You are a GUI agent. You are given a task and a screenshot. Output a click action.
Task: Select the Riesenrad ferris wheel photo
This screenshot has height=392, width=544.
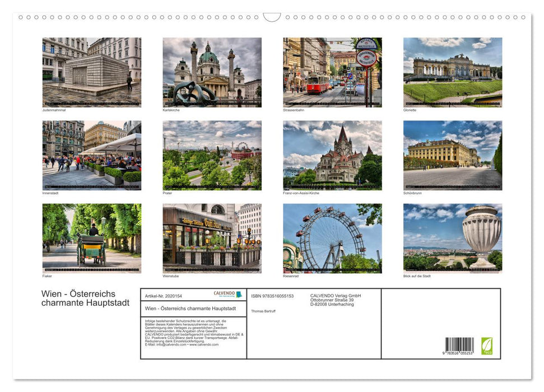point(332,239)
